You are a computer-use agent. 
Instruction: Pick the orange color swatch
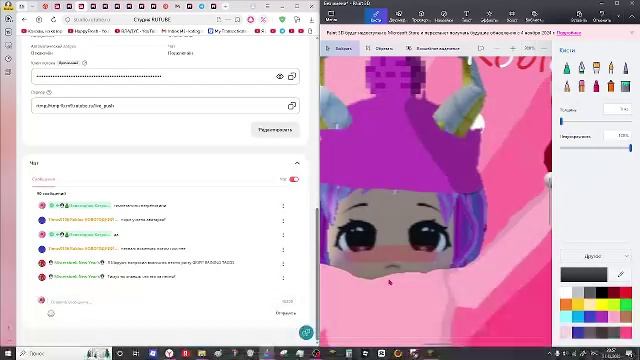pyautogui.click(x=566, y=304)
